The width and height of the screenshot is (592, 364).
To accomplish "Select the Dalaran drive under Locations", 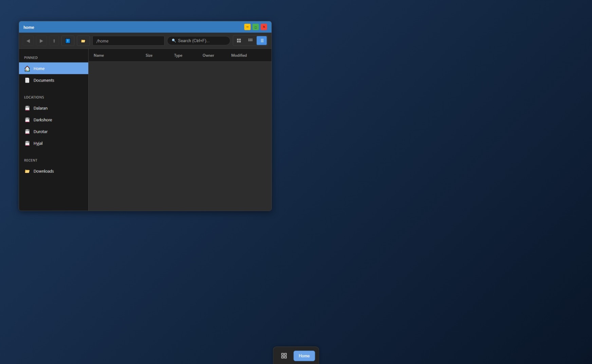I will coord(41,108).
